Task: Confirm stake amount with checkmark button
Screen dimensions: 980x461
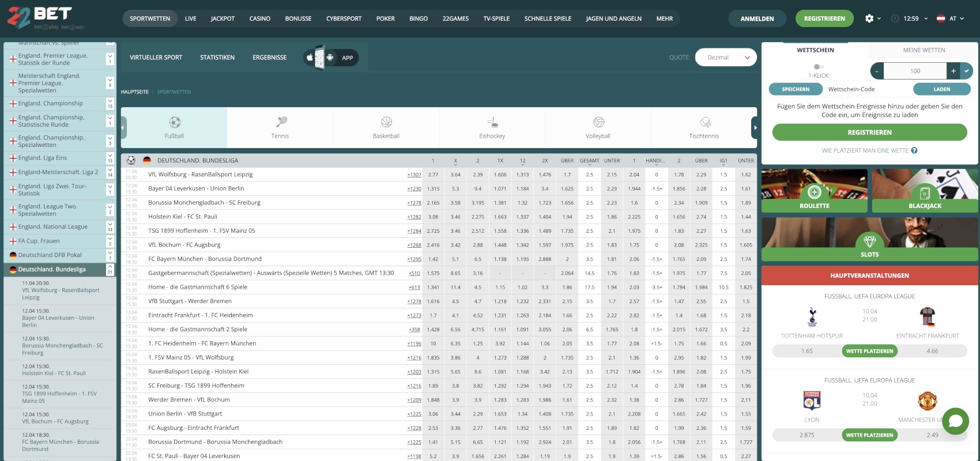Action: point(966,71)
